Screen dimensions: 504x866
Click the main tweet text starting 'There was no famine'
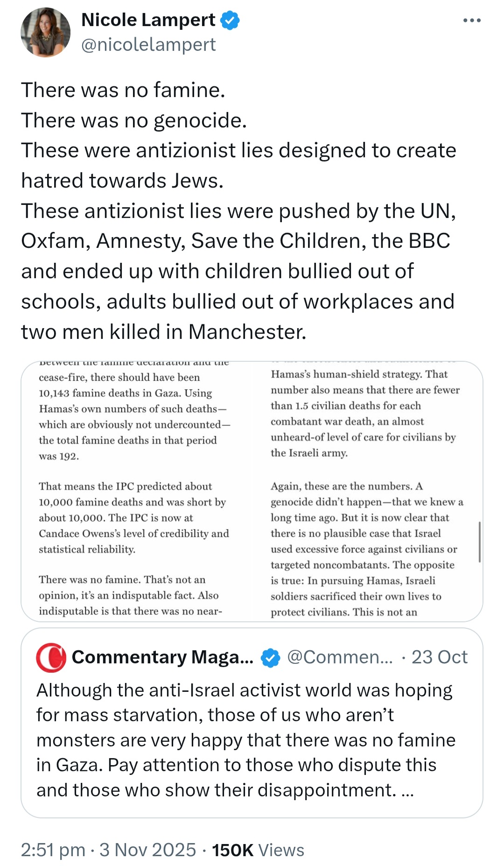click(238, 211)
